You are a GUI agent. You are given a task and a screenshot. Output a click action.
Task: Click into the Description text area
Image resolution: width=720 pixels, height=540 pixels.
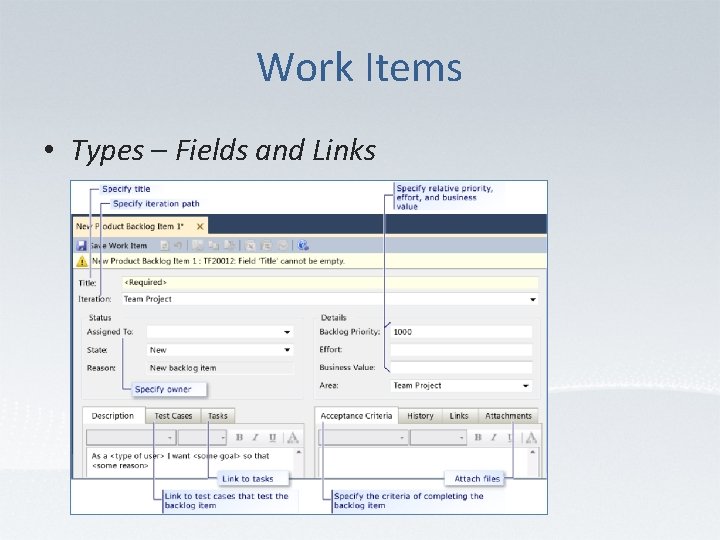tap(191, 462)
